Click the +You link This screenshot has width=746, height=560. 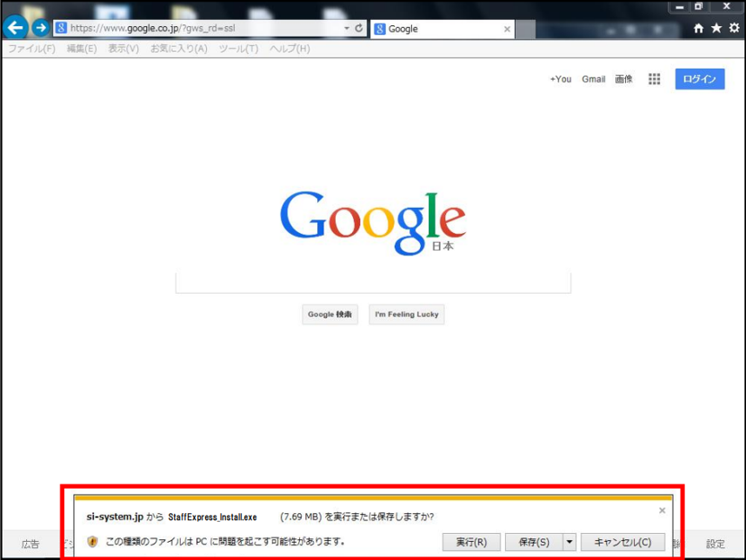561,79
